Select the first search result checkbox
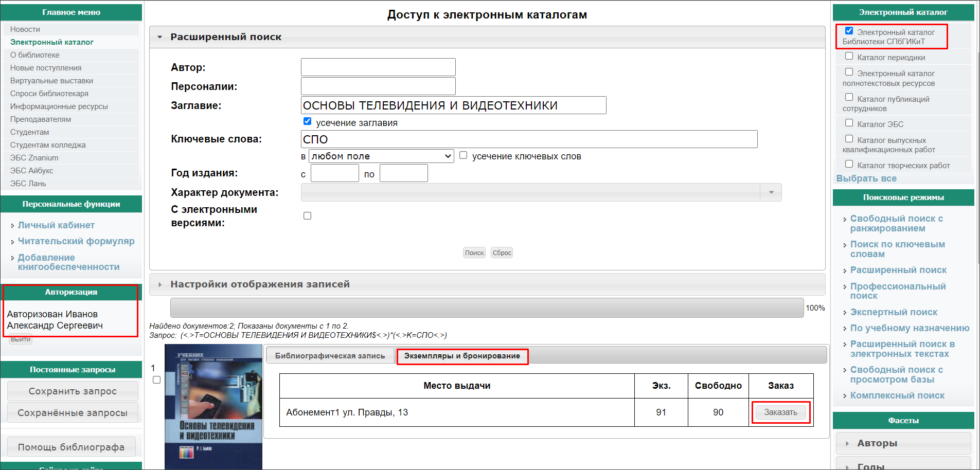Image resolution: width=980 pixels, height=470 pixels. (x=157, y=380)
